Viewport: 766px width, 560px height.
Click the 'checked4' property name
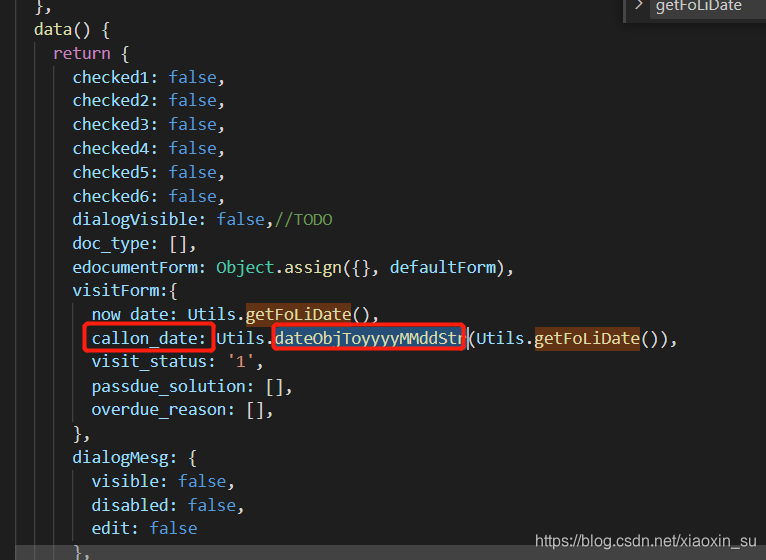111,149
